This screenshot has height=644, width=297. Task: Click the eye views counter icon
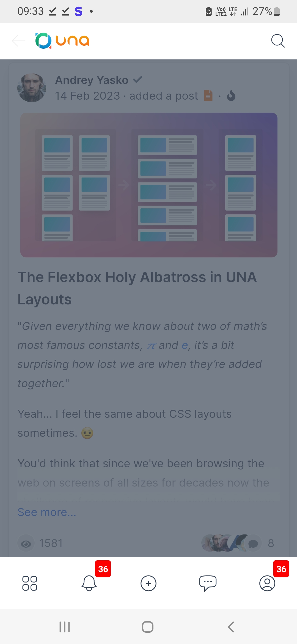(x=26, y=544)
